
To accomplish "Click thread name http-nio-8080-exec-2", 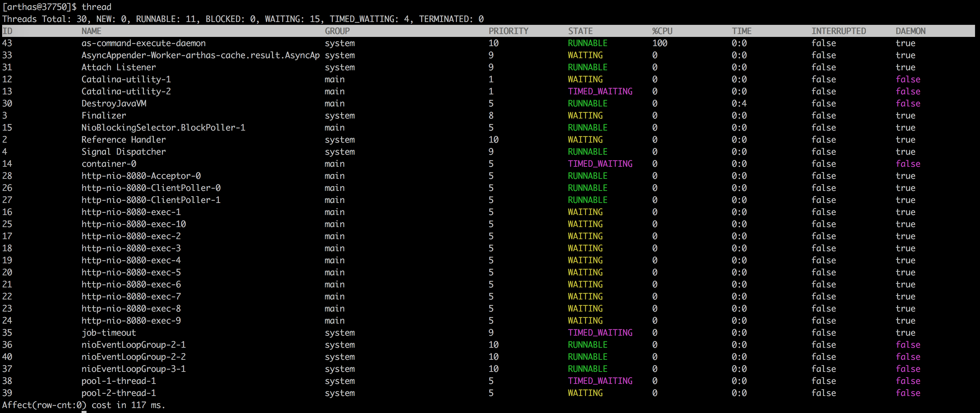I will [x=131, y=236].
